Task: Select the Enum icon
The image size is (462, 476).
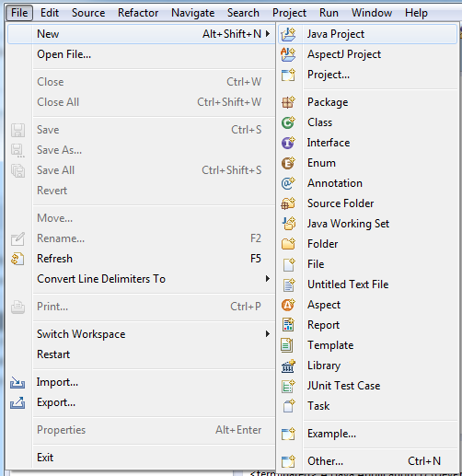Action: click(x=288, y=163)
